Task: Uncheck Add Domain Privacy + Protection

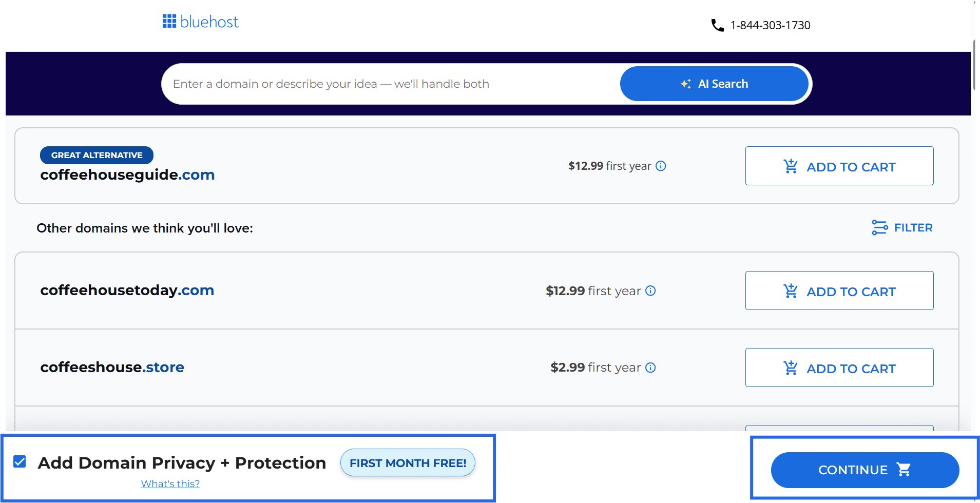Action: [20, 462]
